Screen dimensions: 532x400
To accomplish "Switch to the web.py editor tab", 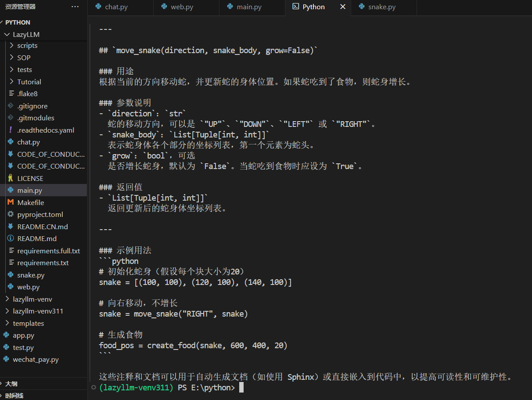I will pyautogui.click(x=186, y=7).
